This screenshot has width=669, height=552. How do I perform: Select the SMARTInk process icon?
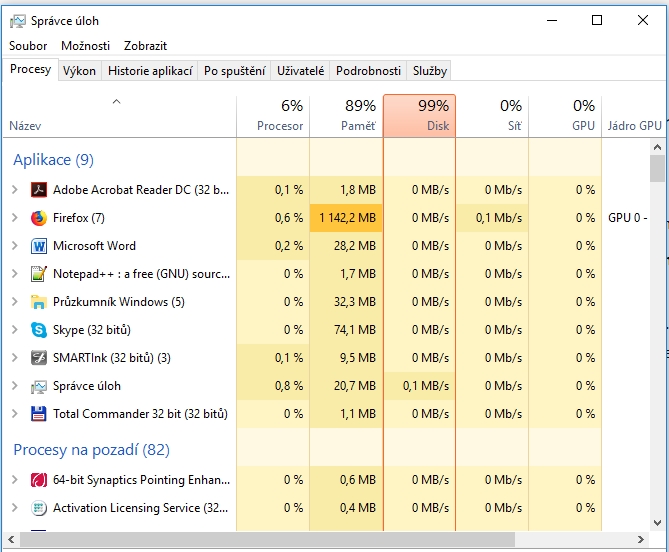tap(39, 358)
